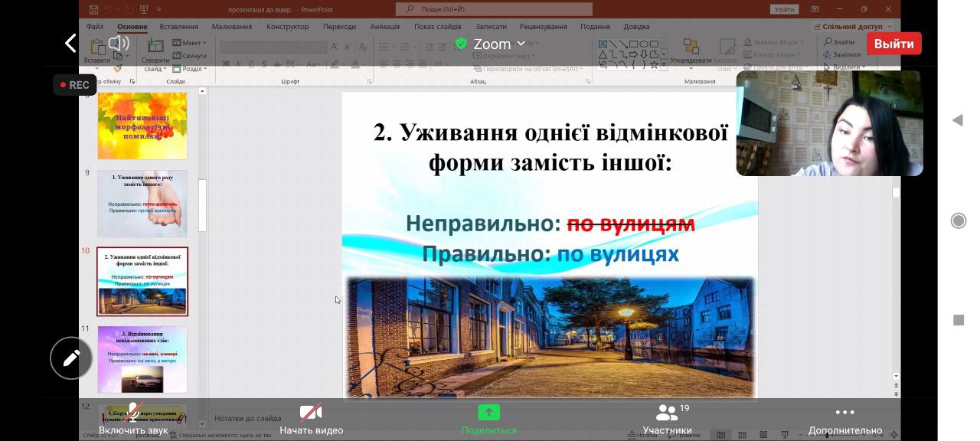Click the Скинути reset button
This screenshot has width=980, height=441.
pyautogui.click(x=190, y=56)
